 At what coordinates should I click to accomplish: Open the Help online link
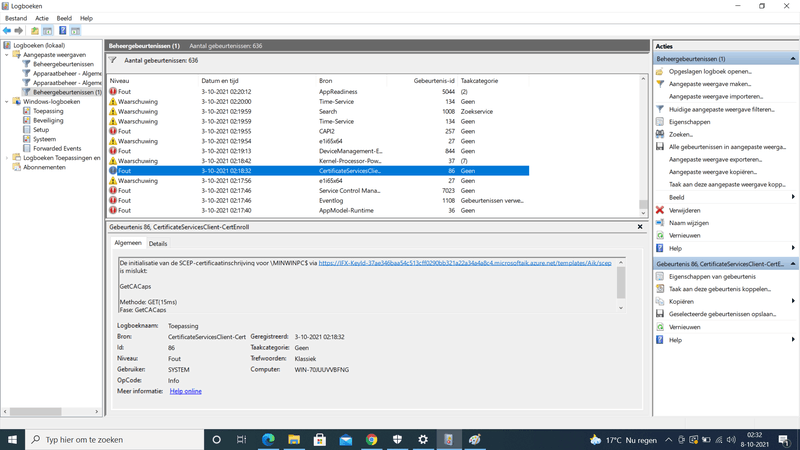[x=185, y=391]
